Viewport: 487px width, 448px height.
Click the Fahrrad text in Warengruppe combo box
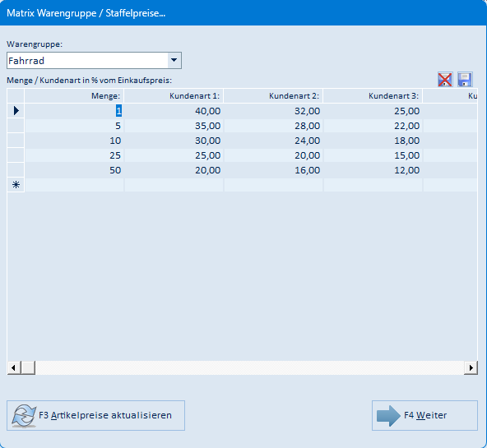point(26,61)
